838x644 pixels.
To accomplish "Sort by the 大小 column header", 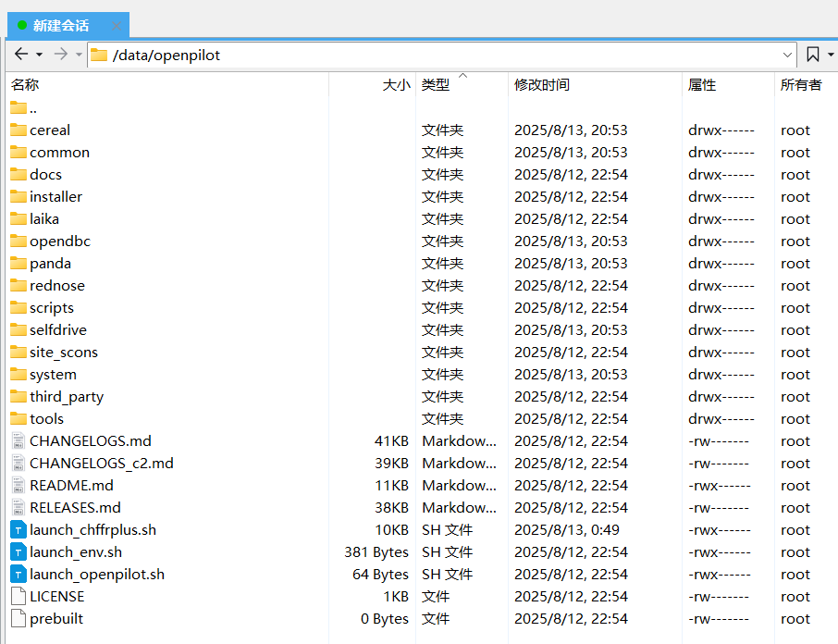I will click(373, 84).
